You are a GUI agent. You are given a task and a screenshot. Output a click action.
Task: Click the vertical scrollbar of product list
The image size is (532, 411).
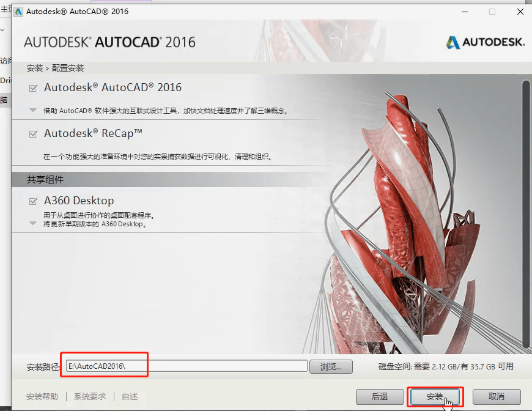tap(526, 214)
